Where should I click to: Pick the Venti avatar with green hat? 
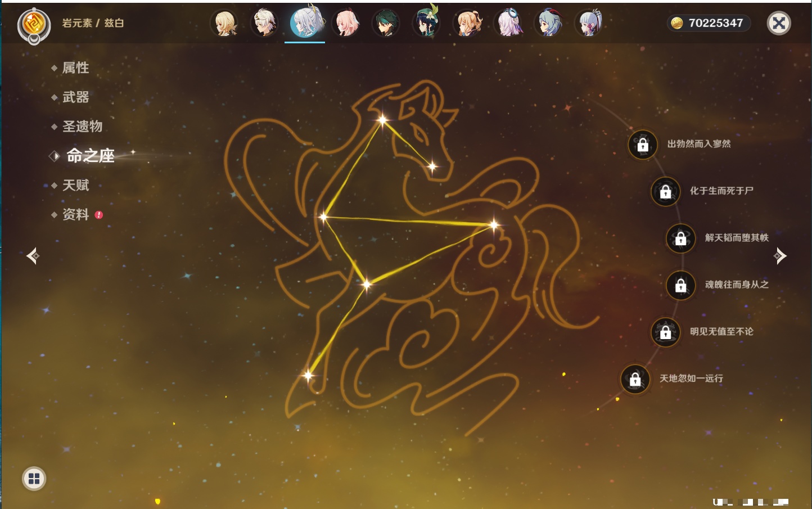tap(427, 23)
